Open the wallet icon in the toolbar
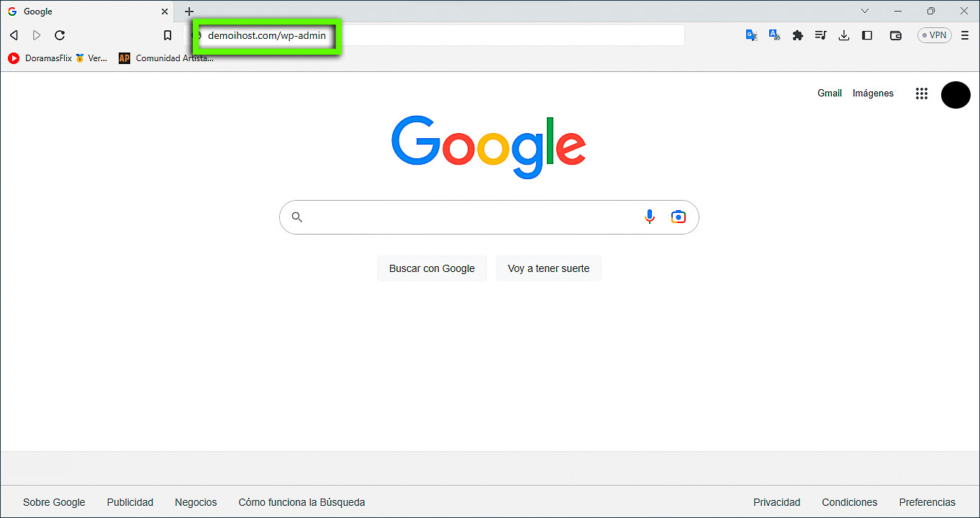 click(895, 35)
